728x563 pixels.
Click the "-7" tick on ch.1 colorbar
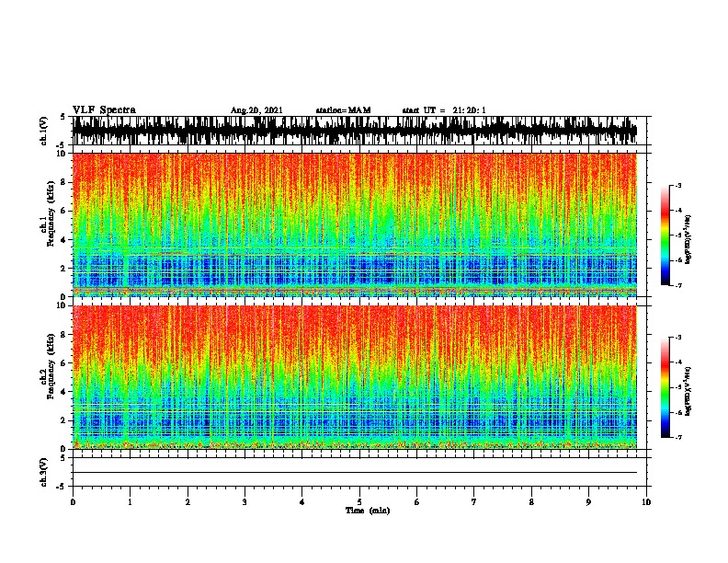tap(677, 285)
